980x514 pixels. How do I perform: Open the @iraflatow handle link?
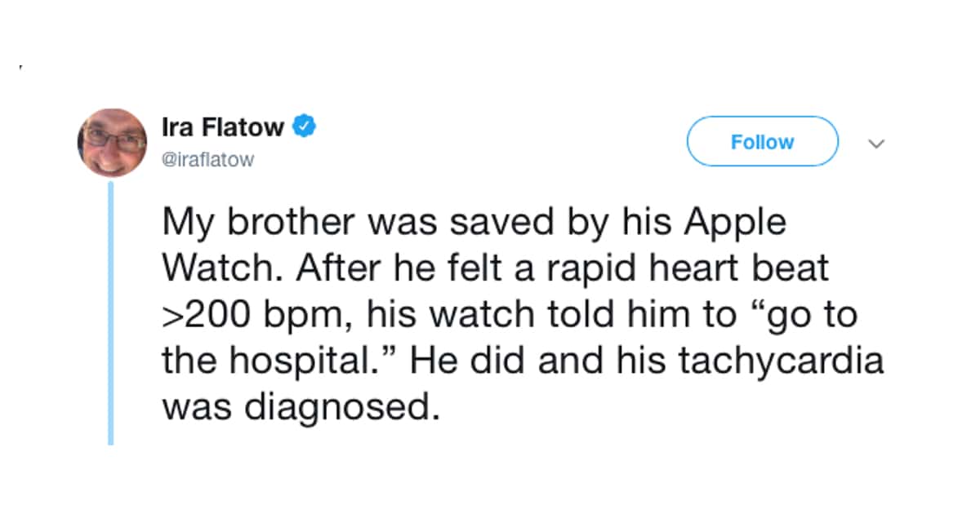(x=208, y=161)
